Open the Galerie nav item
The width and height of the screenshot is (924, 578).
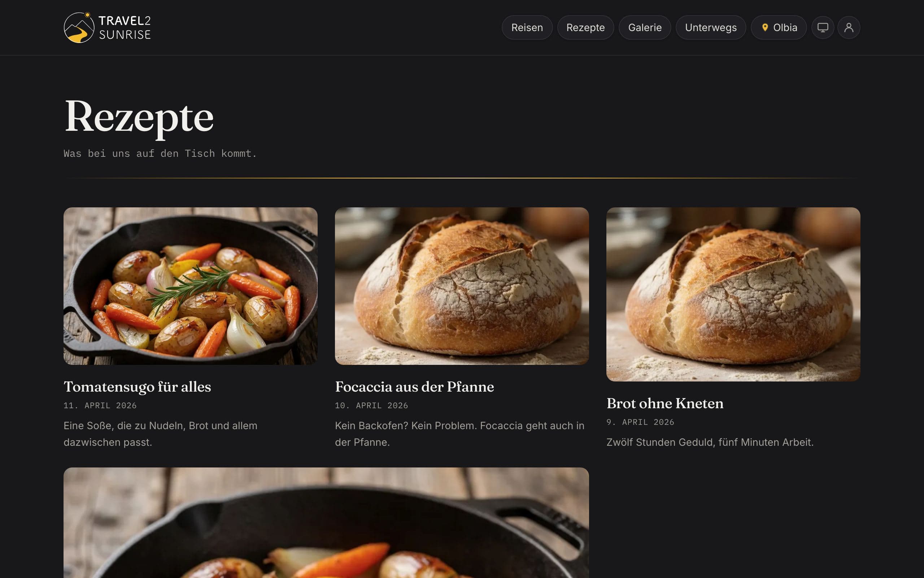coord(645,27)
